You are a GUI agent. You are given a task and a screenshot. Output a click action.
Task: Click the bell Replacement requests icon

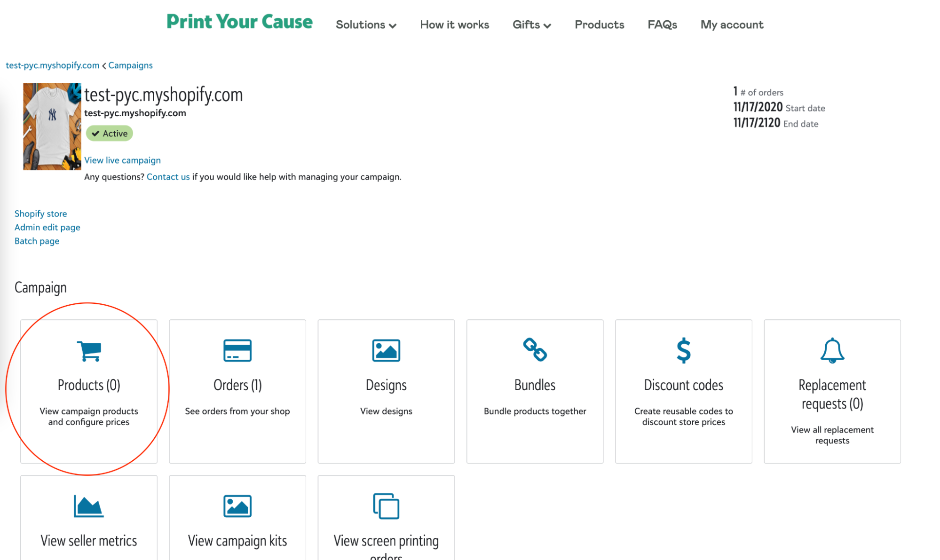[832, 351]
